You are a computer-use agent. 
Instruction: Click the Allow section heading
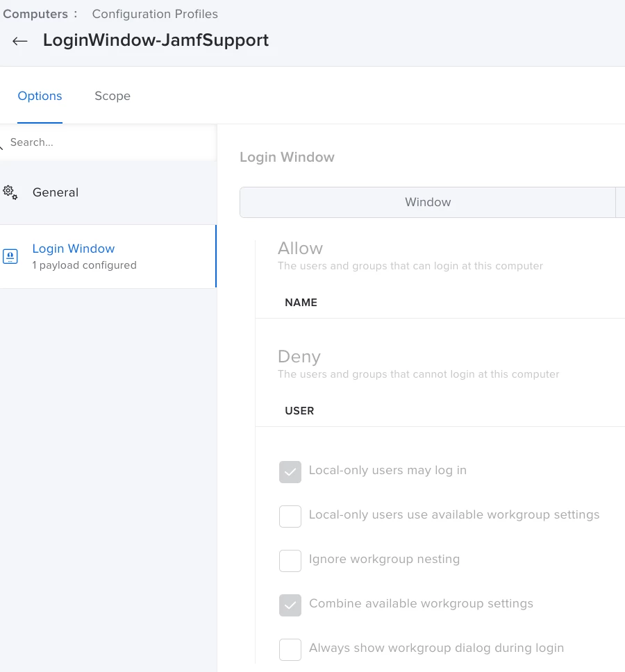point(300,248)
